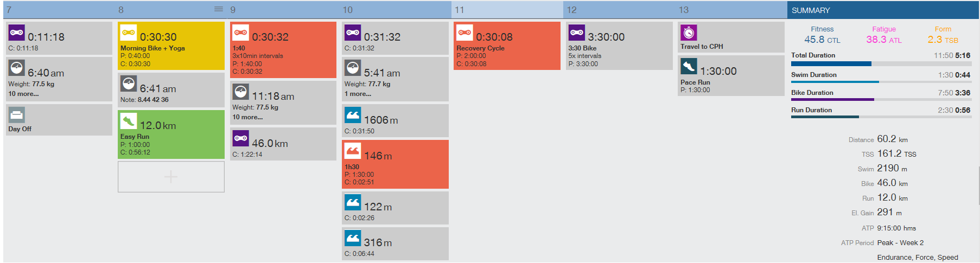
Task: Open the 46.0 km bike ride card
Action: (x=283, y=144)
